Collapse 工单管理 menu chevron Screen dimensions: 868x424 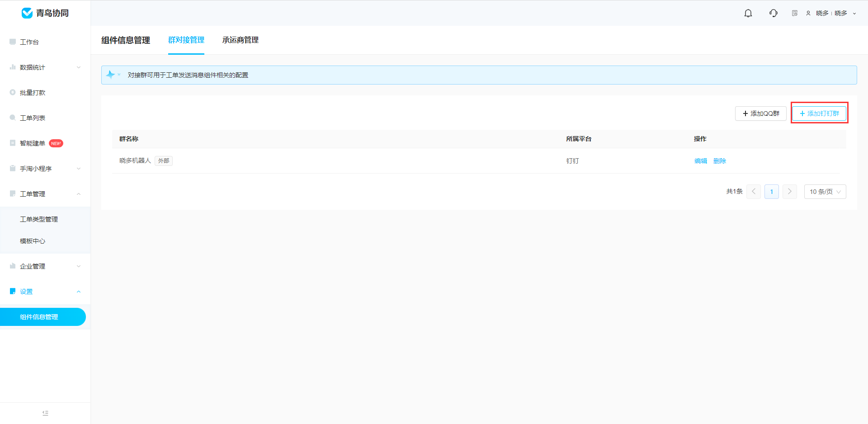79,194
